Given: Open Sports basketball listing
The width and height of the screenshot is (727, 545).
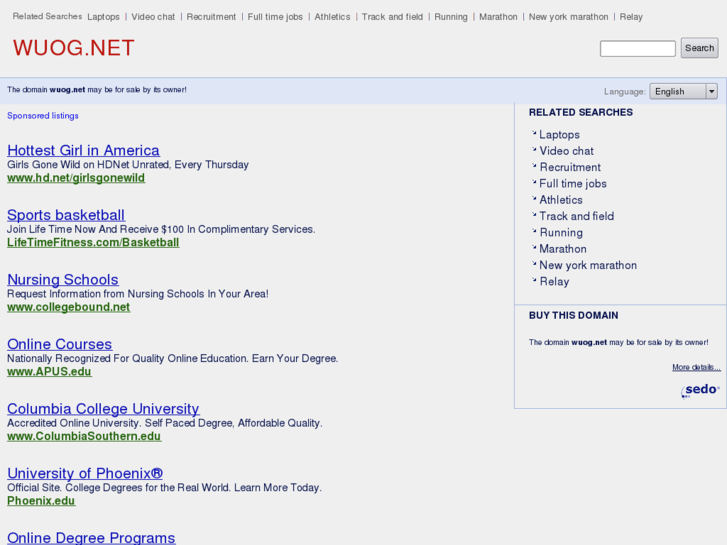Looking at the screenshot, I should pyautogui.click(x=66, y=215).
